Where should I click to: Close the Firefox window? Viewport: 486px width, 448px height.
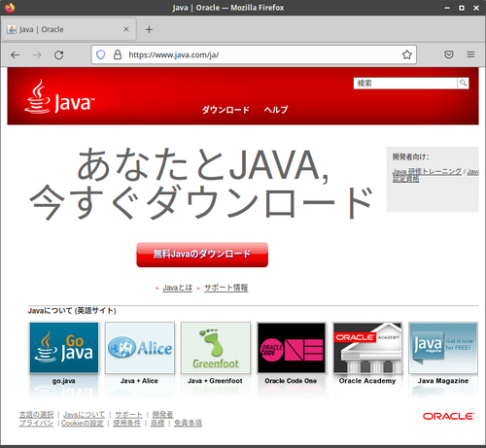(x=476, y=8)
